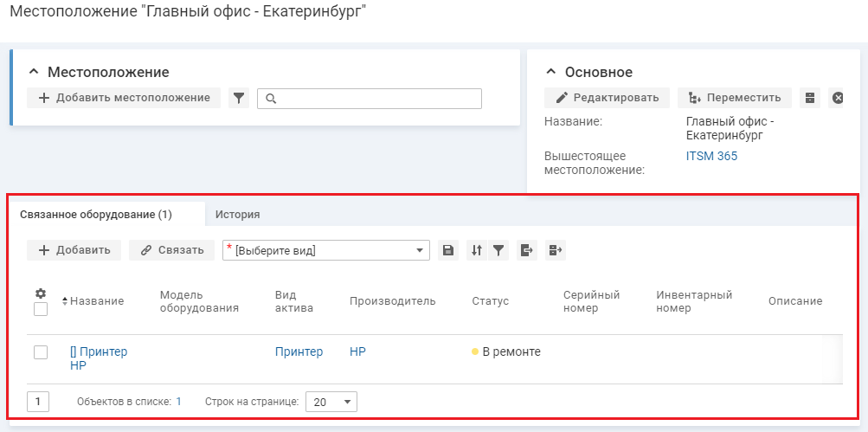Click the rightmost icon with arrow in equipment toolbar
The width and height of the screenshot is (868, 432).
click(556, 250)
